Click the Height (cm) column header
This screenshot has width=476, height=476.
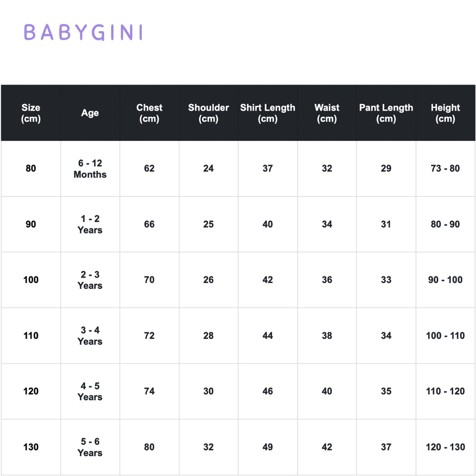coord(445,113)
